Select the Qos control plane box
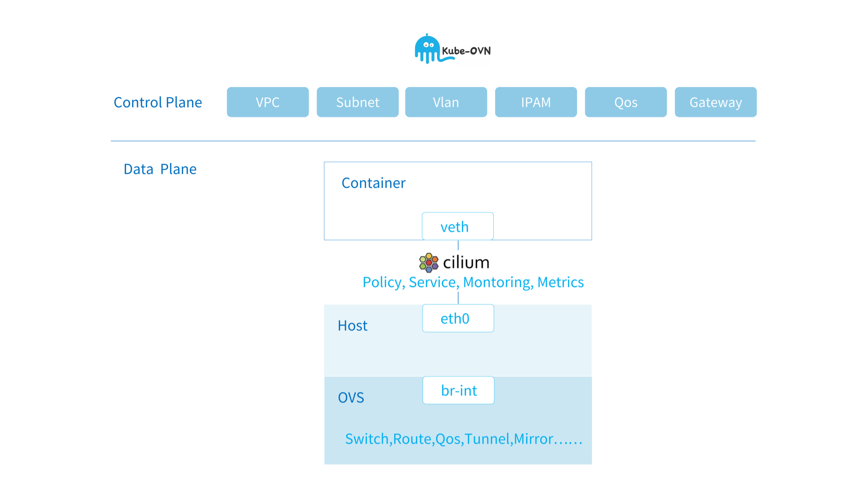868x490 pixels. 625,102
